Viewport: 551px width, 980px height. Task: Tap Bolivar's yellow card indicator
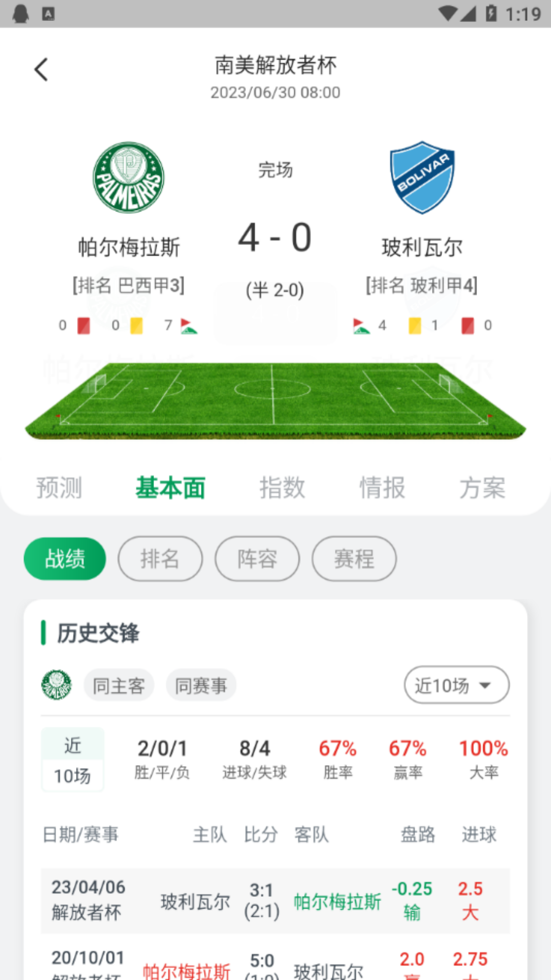[415, 325]
